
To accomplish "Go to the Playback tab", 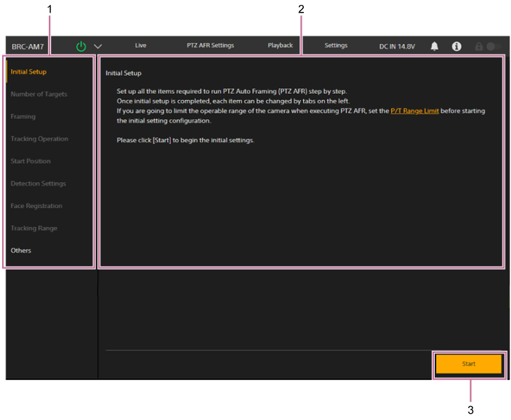I will [280, 45].
